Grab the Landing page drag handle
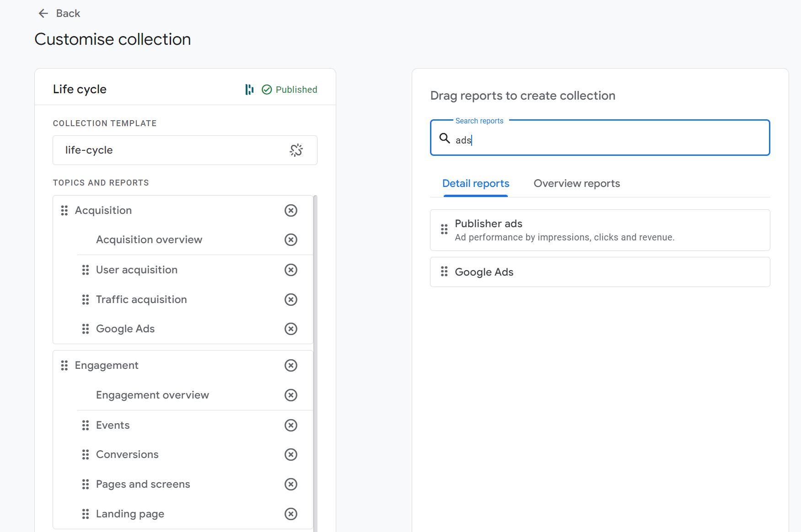This screenshot has width=801, height=532. coord(86,514)
